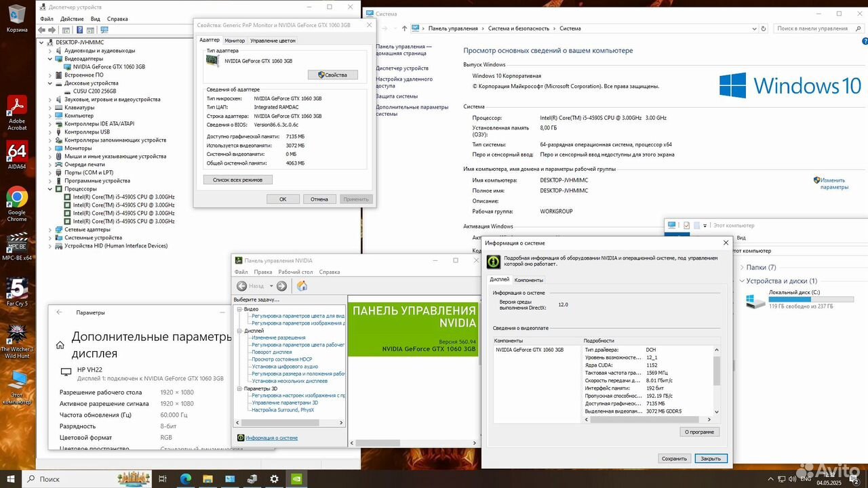Click the up arrow in System window address bar
Viewport: 868px width, 488px height.
click(x=405, y=28)
